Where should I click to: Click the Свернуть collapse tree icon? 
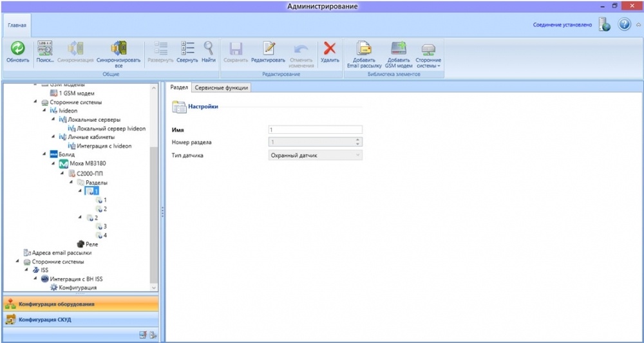pos(187,48)
